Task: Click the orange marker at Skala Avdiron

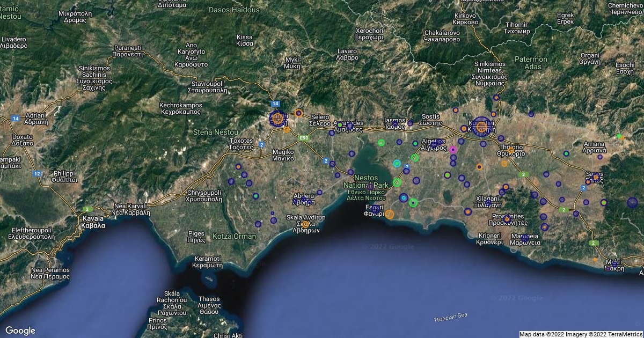Action: [x=306, y=224]
